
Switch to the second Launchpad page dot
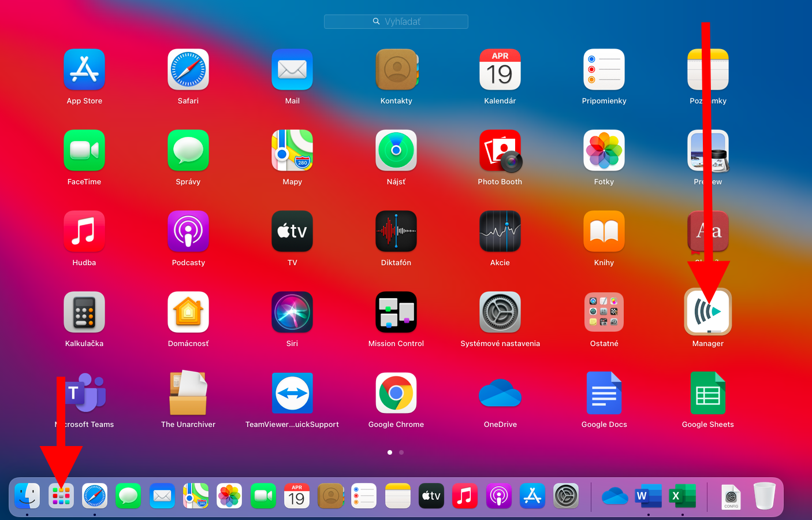click(x=401, y=452)
